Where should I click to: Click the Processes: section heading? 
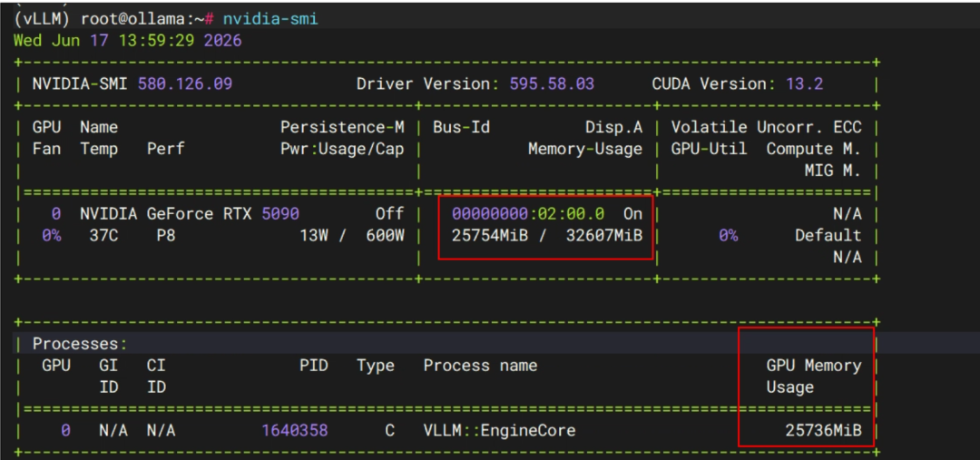tap(80, 344)
